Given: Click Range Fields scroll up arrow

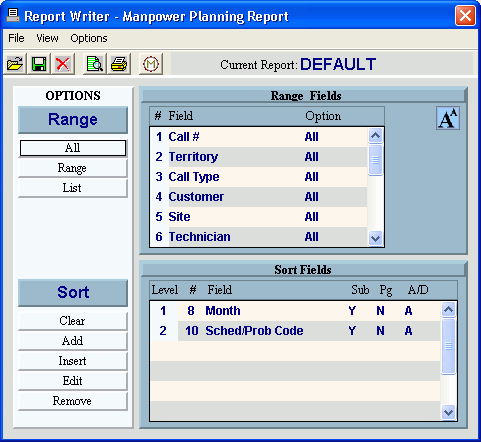Looking at the screenshot, I should click(375, 135).
